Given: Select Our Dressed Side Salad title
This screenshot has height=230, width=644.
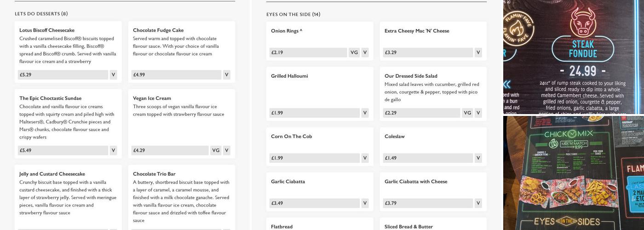Looking at the screenshot, I should 411,76.
